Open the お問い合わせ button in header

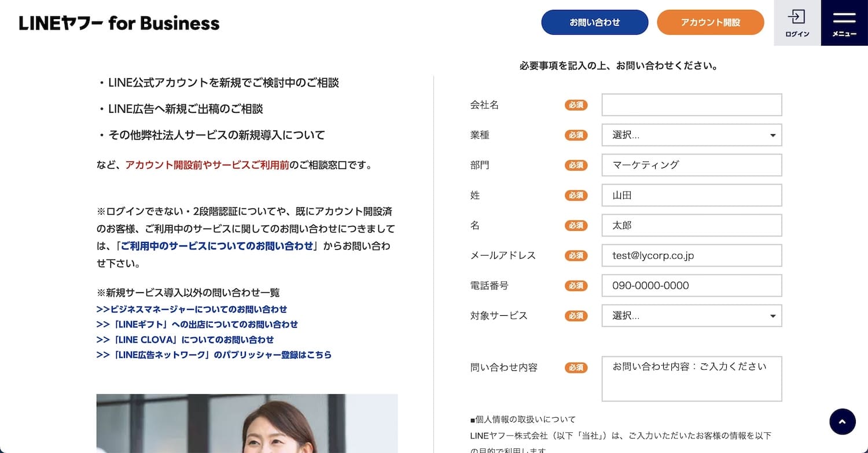pos(595,23)
